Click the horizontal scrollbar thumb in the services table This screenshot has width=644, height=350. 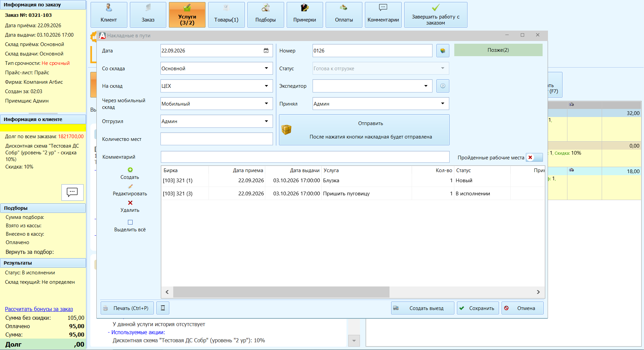(281, 292)
